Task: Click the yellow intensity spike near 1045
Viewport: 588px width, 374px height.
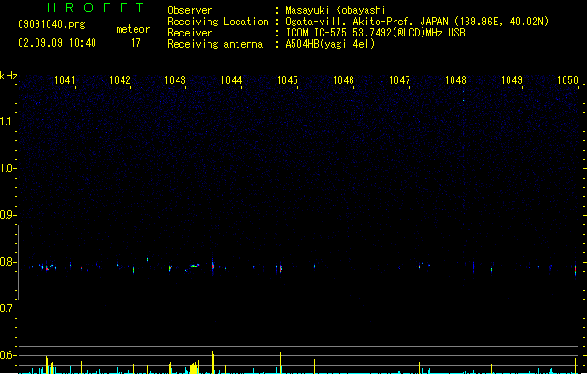Action: (x=280, y=363)
